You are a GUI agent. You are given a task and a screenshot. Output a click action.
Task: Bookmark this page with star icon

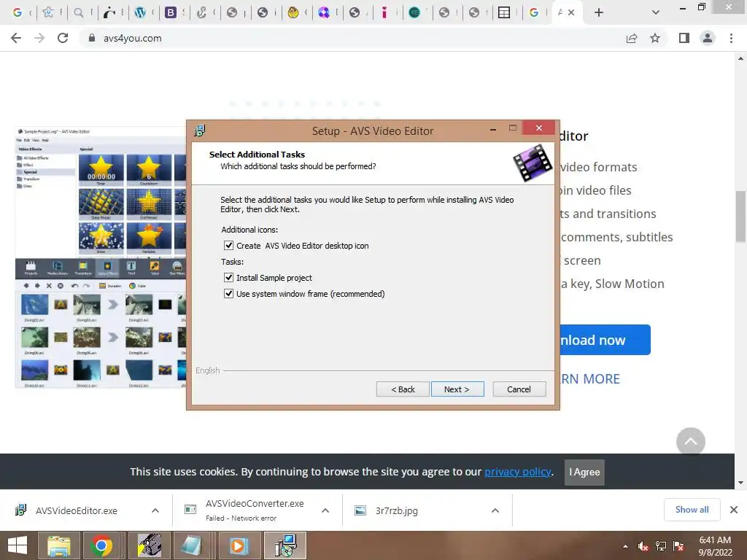(x=655, y=38)
